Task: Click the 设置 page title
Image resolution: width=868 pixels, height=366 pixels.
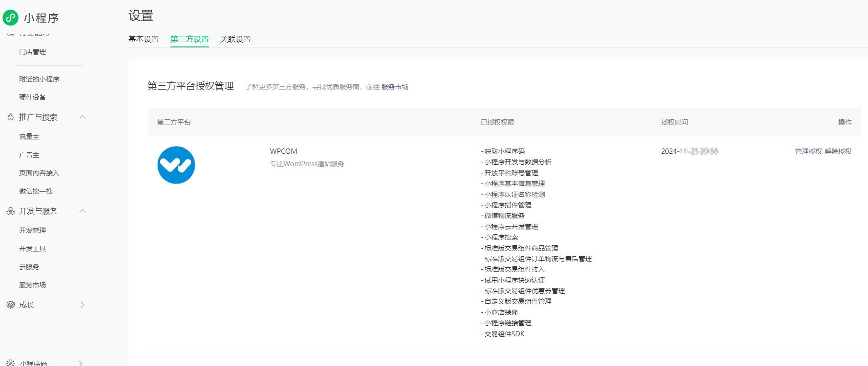Action: (x=141, y=16)
